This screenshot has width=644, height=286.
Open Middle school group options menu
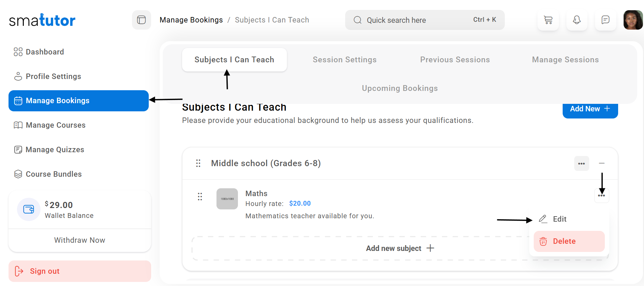[581, 164]
